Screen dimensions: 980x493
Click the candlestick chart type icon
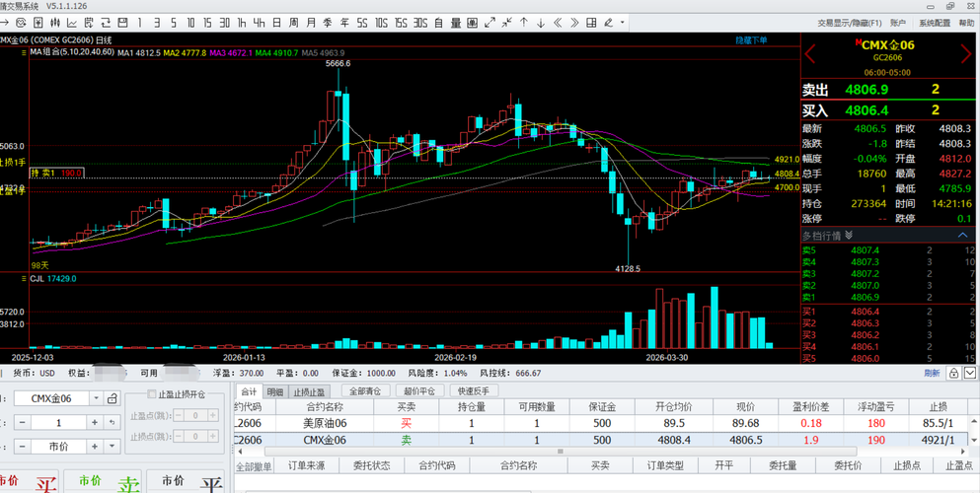55,23
